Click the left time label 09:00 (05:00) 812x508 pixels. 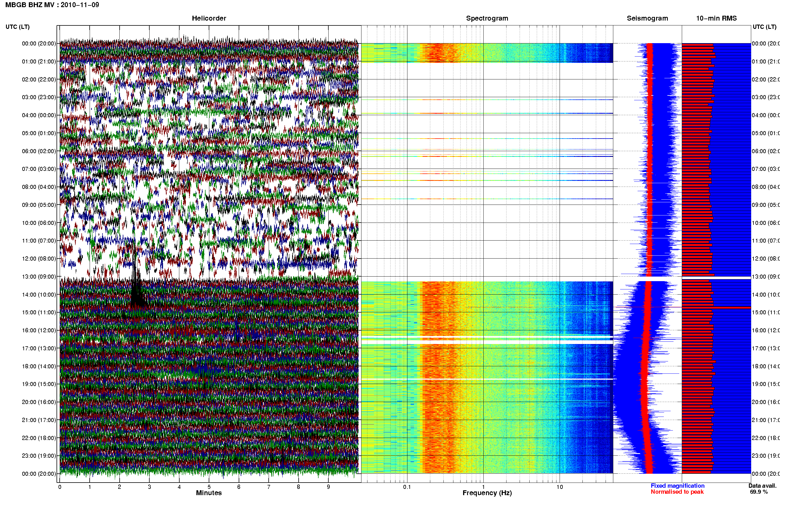point(39,205)
